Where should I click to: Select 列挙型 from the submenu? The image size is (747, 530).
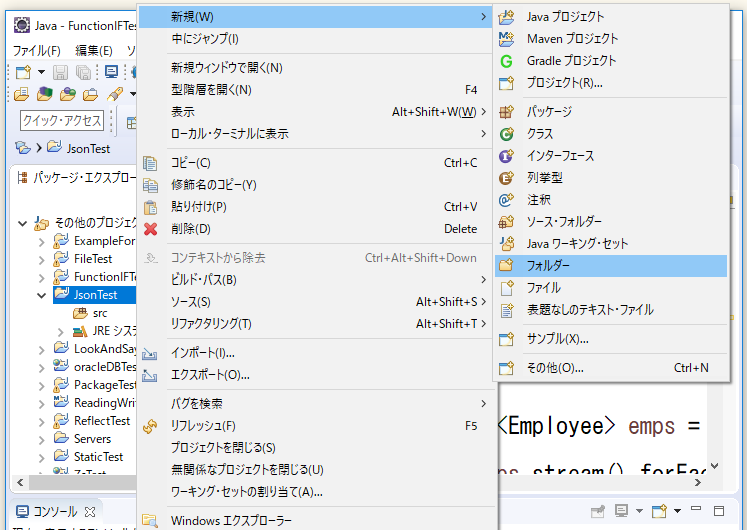[x=611, y=178]
